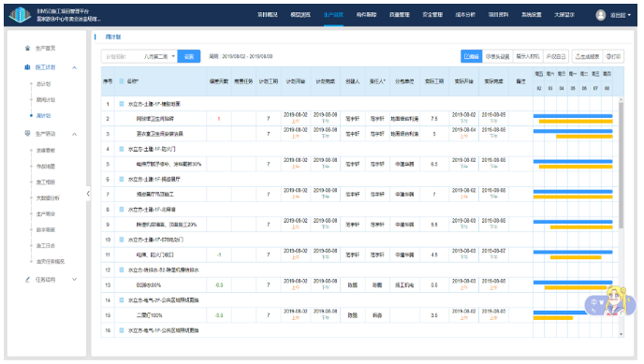Click the 序号 column header
Viewport: 644px width, 364px height.
(108, 81)
